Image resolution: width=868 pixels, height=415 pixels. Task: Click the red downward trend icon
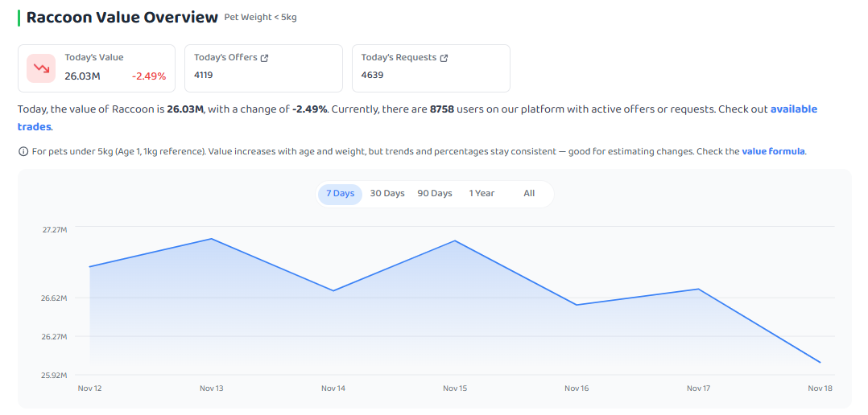tap(41, 68)
